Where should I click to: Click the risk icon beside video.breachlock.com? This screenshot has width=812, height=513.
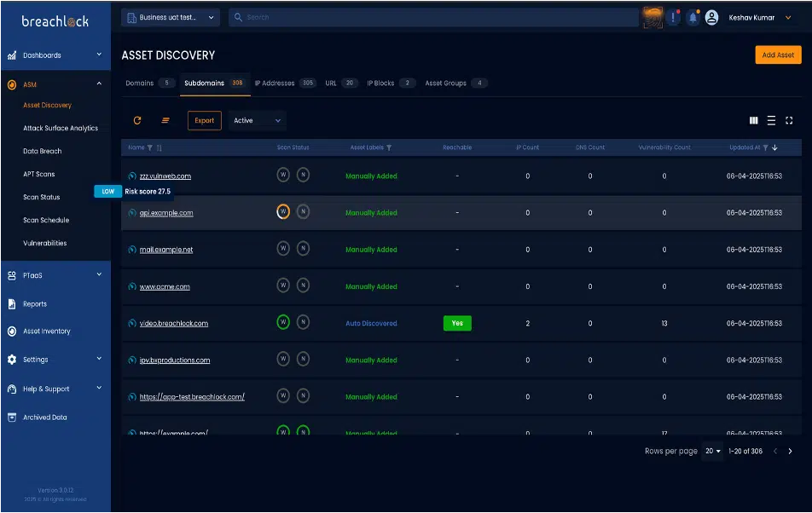tap(132, 323)
